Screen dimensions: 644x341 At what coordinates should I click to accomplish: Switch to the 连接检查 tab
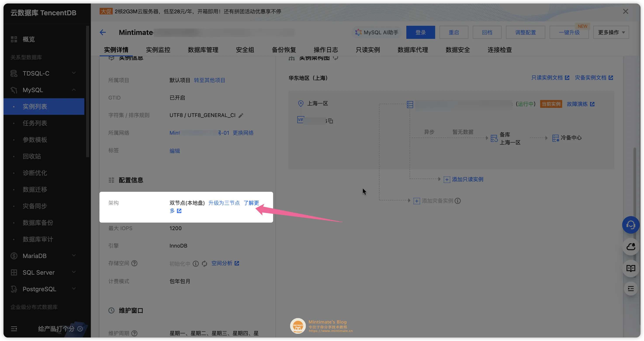click(x=500, y=50)
